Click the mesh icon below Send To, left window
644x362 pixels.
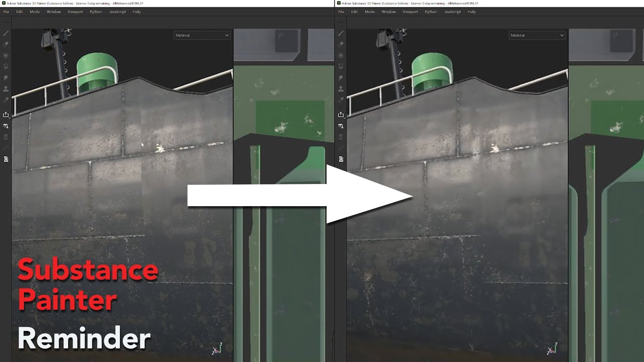6,126
